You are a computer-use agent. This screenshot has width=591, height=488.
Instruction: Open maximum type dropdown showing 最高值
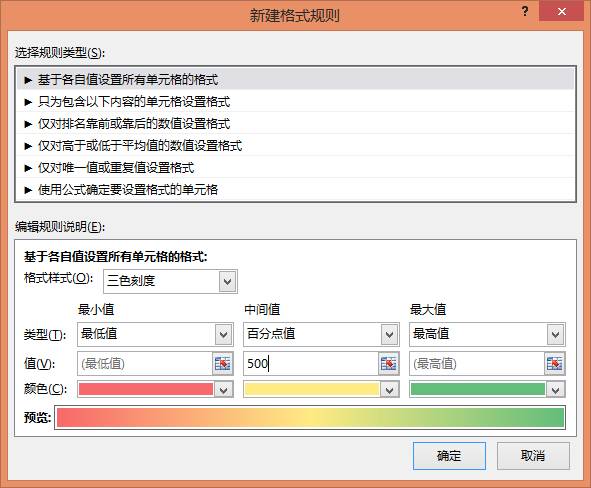(487, 334)
